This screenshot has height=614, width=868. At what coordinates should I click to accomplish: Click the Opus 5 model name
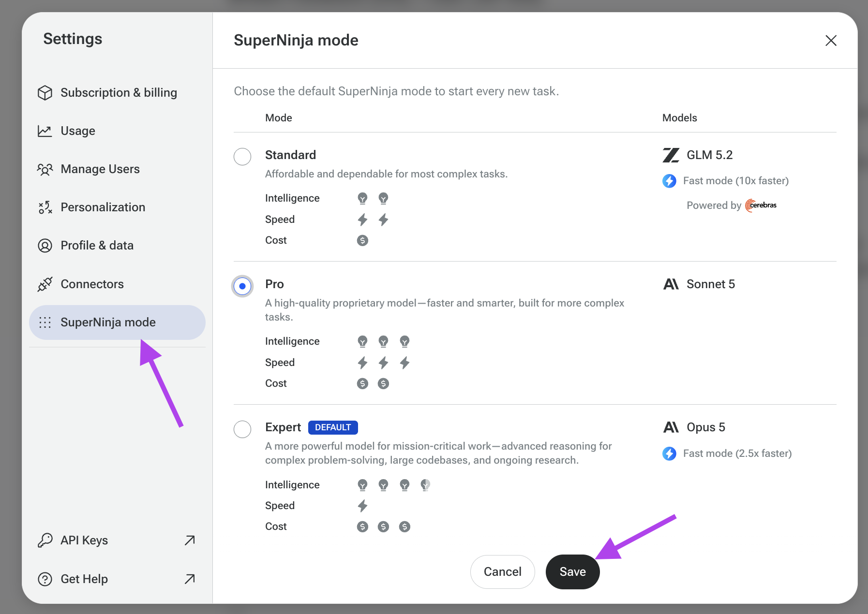coord(706,427)
